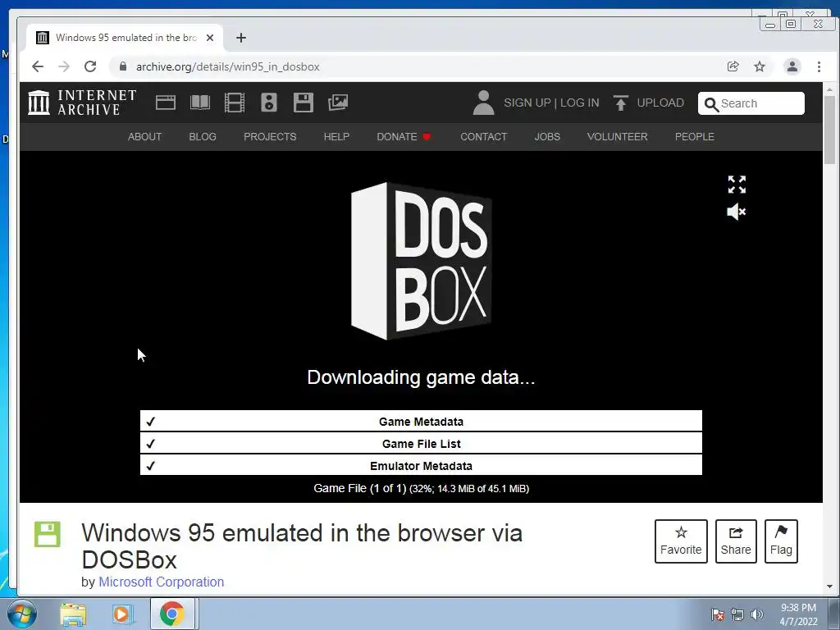Click the share page icon in the address bar
840x630 pixels.
tap(733, 66)
